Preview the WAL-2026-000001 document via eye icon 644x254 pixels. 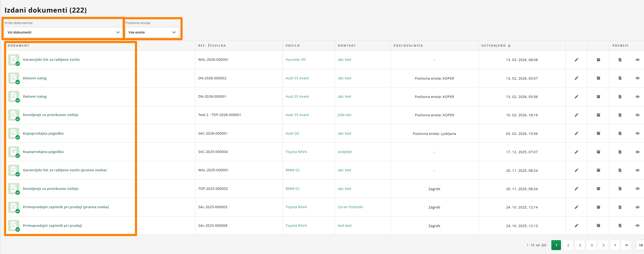pos(637,60)
